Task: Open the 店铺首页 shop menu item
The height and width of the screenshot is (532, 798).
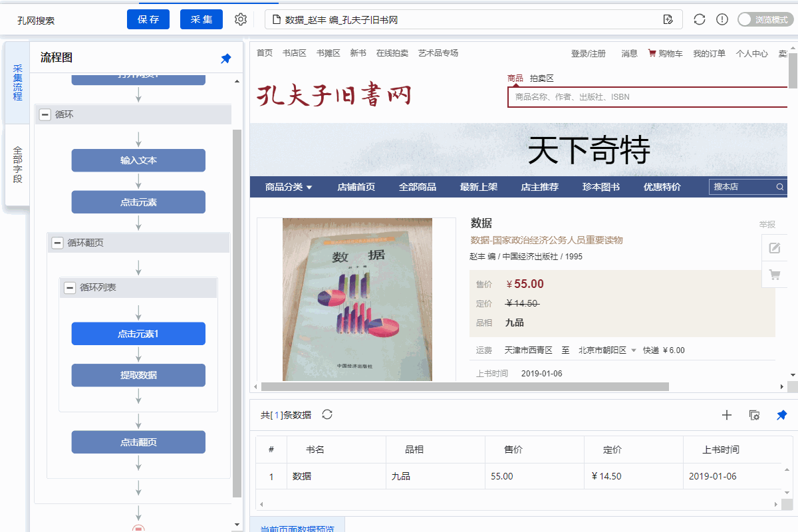Action: tap(356, 187)
